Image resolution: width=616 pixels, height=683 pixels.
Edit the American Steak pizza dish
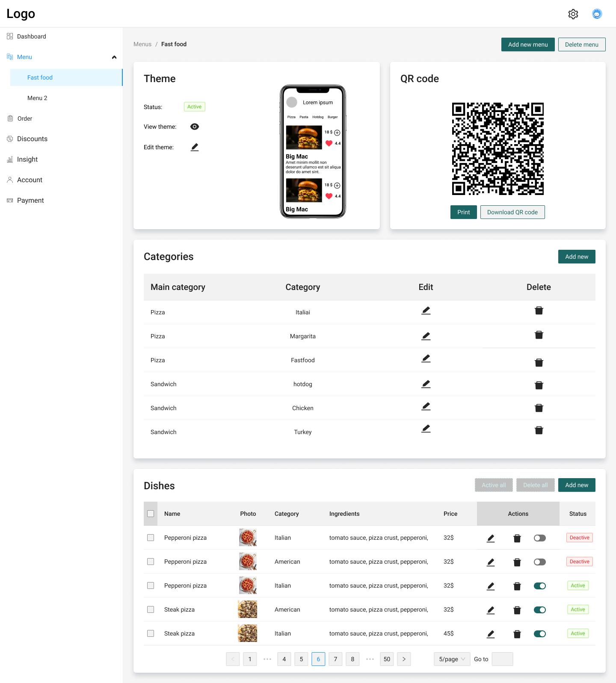pyautogui.click(x=491, y=610)
